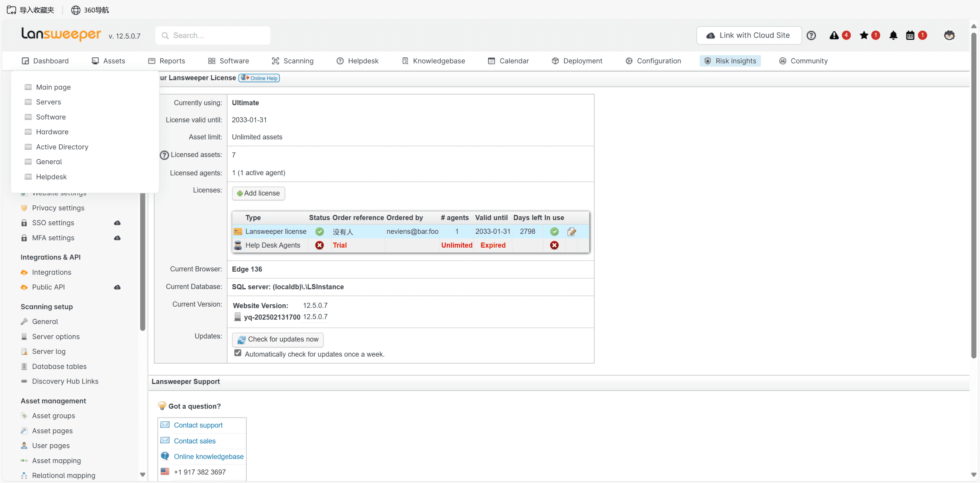
Task: Open the calendar events icon in header
Action: [x=910, y=36]
